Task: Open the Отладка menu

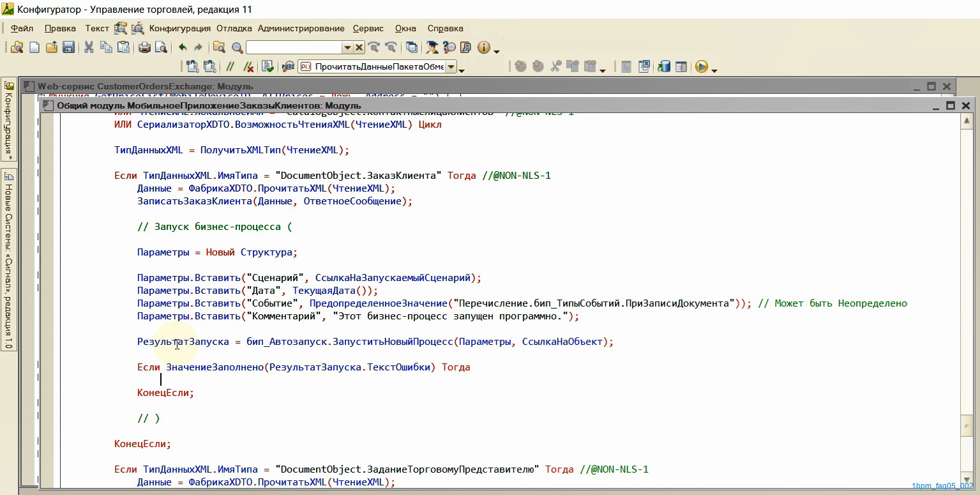Action: [x=234, y=28]
